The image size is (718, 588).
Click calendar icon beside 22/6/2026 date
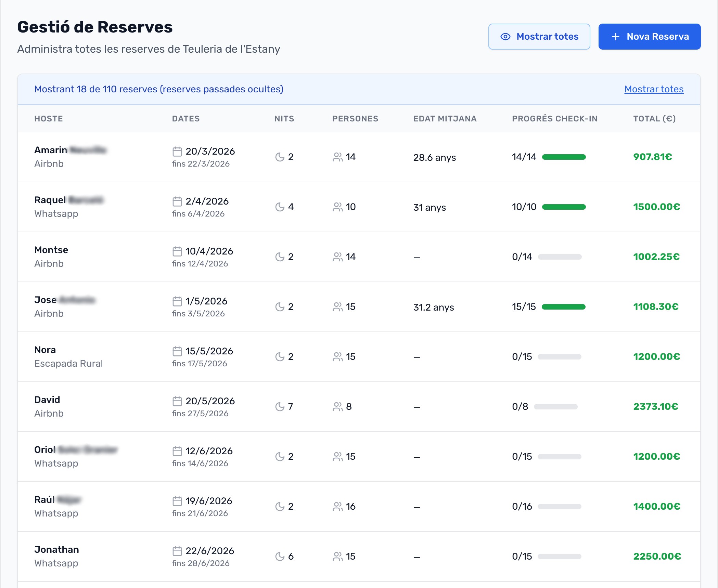177,551
